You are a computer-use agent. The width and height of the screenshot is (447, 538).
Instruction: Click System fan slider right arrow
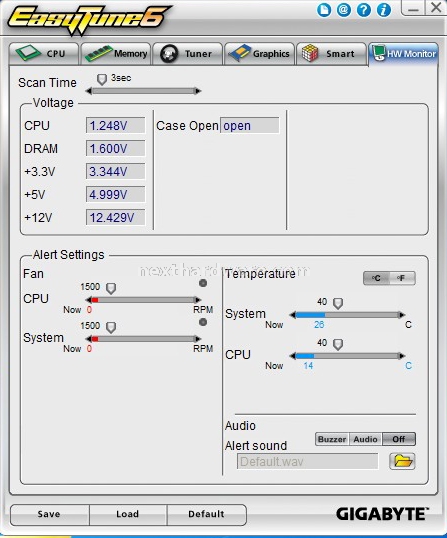[x=198, y=339]
